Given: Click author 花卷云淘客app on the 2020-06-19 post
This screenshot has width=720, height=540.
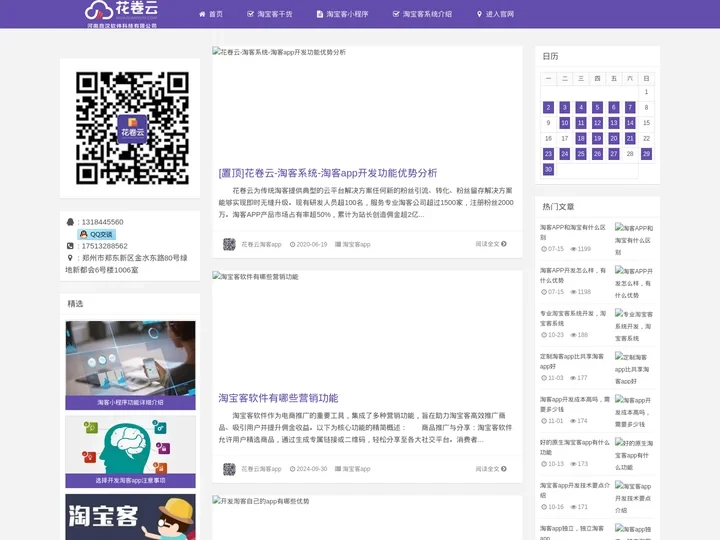Looking at the screenshot, I should (261, 244).
